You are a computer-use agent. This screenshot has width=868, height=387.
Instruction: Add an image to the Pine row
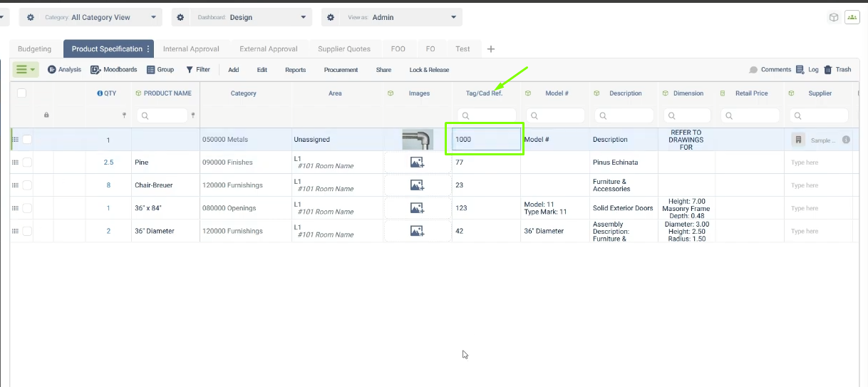pos(417,162)
